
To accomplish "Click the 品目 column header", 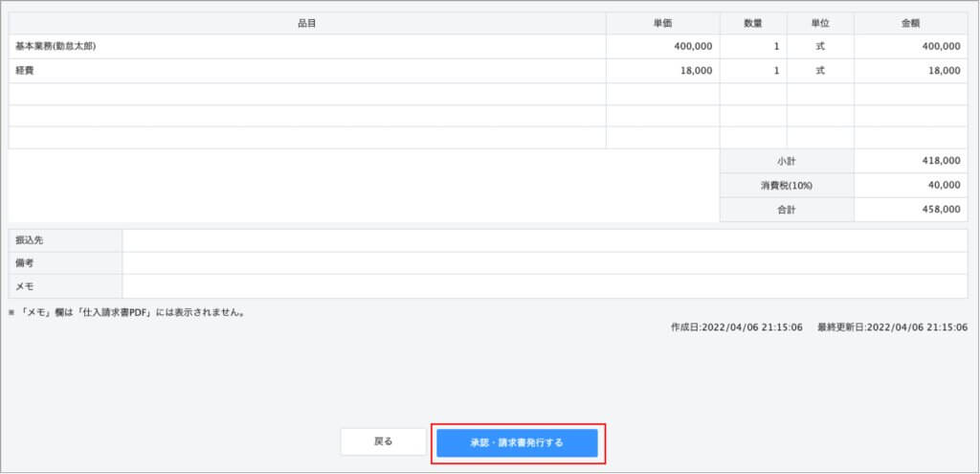I will tap(307, 23).
